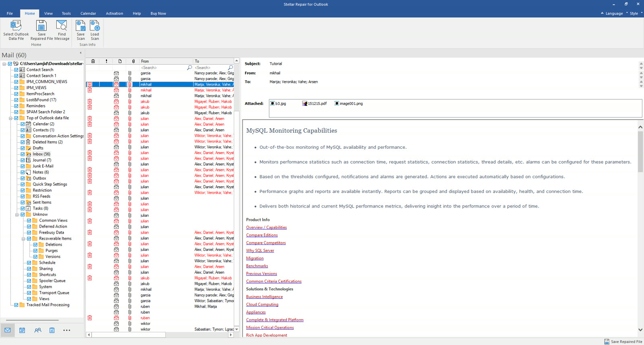
Task: Click importance exclamation column header
Action: point(106,61)
